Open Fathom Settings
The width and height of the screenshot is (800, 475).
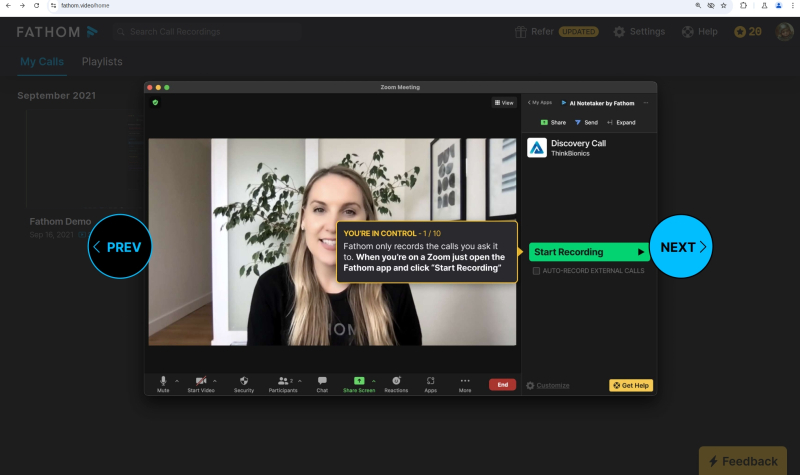pos(639,32)
